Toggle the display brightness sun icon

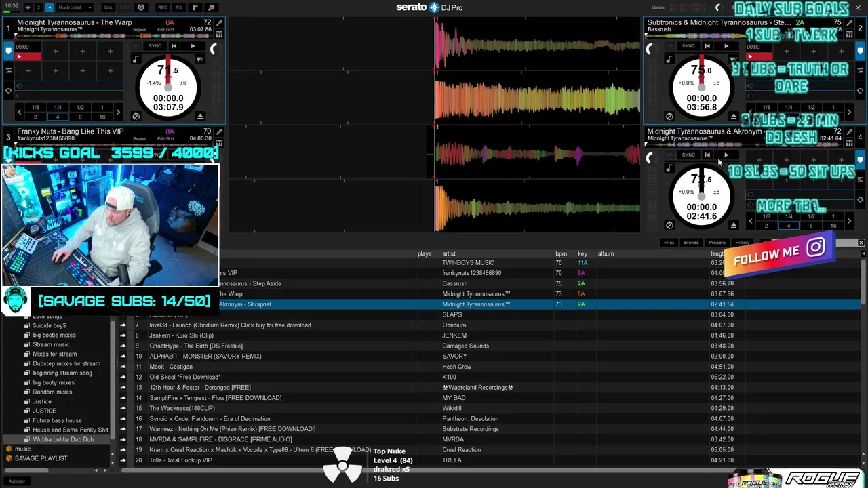tap(28, 7)
